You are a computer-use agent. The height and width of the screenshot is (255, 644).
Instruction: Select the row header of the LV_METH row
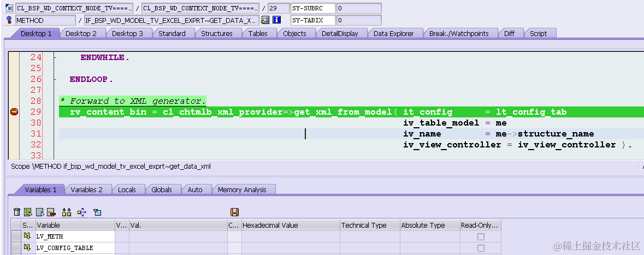pos(16,236)
